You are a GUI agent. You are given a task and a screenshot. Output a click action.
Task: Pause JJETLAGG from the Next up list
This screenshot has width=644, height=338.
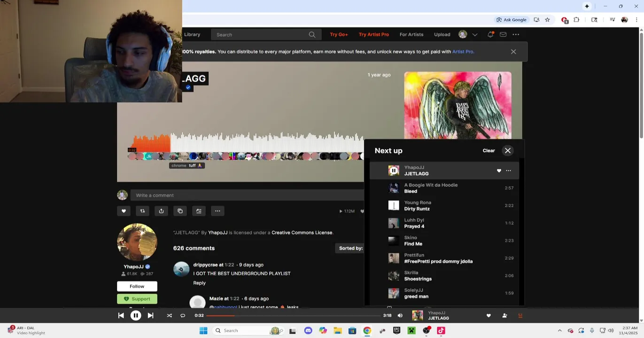[x=394, y=170]
